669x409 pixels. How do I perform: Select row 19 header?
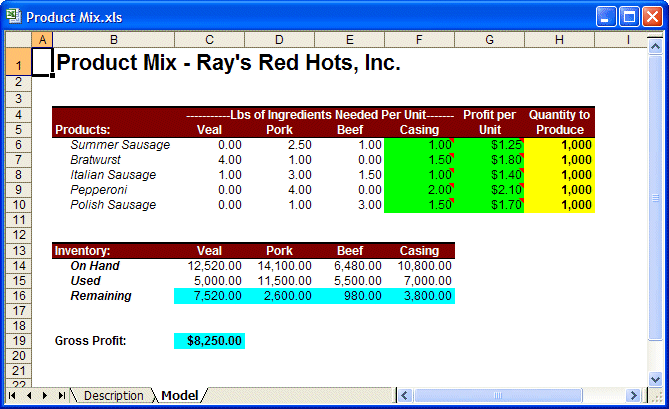(18, 340)
